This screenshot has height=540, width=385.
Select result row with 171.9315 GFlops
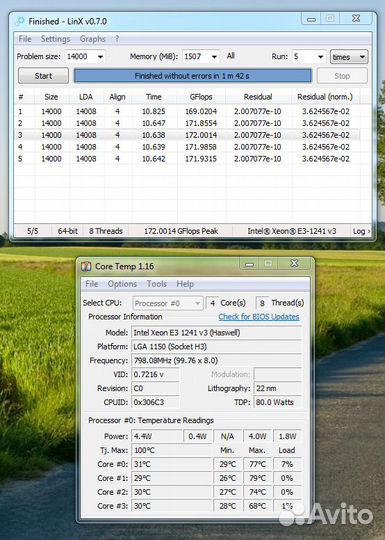pyautogui.click(x=188, y=159)
